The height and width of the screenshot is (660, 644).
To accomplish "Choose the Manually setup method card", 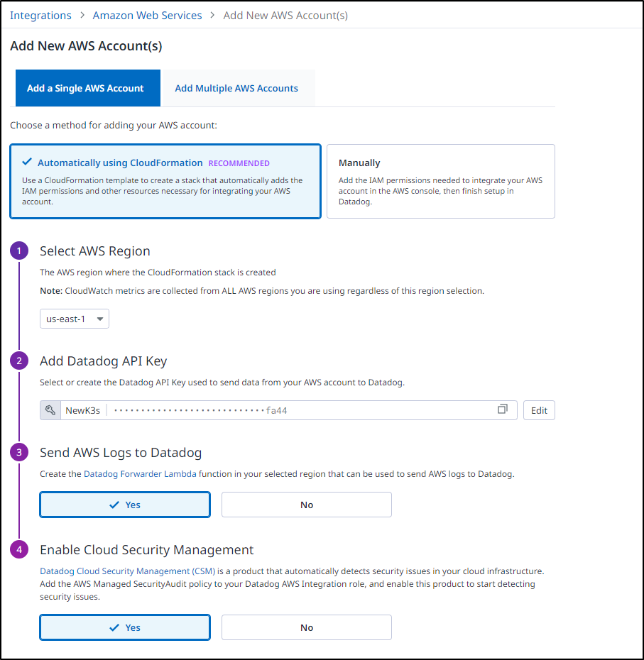I will coord(441,182).
